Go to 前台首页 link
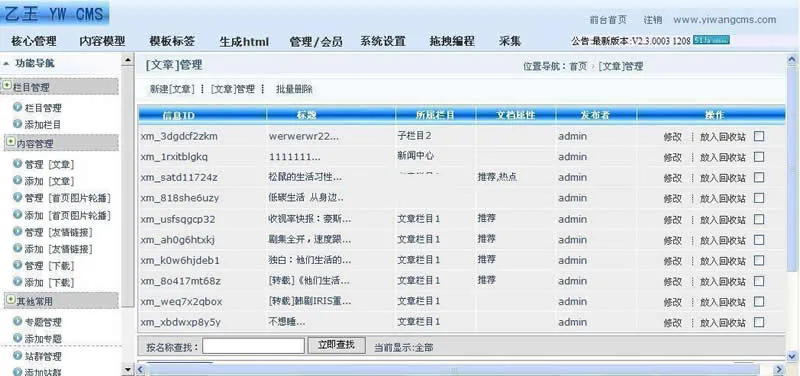 click(608, 20)
